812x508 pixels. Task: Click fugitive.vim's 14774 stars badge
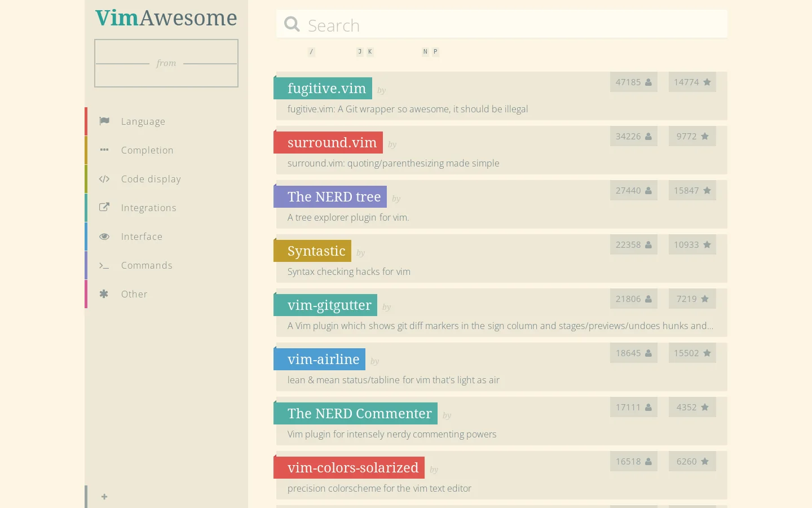(x=692, y=82)
